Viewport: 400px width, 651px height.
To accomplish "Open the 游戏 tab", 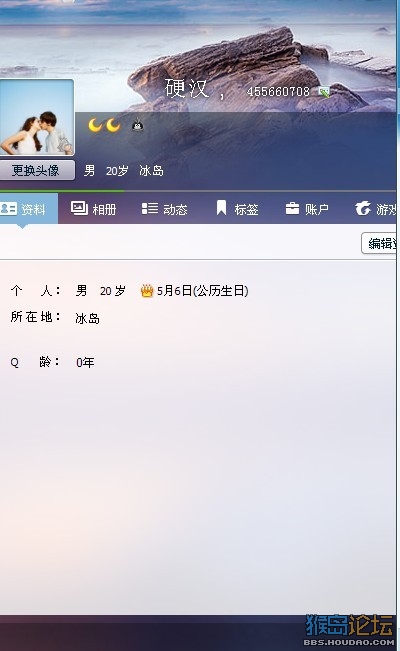I will tap(376, 209).
